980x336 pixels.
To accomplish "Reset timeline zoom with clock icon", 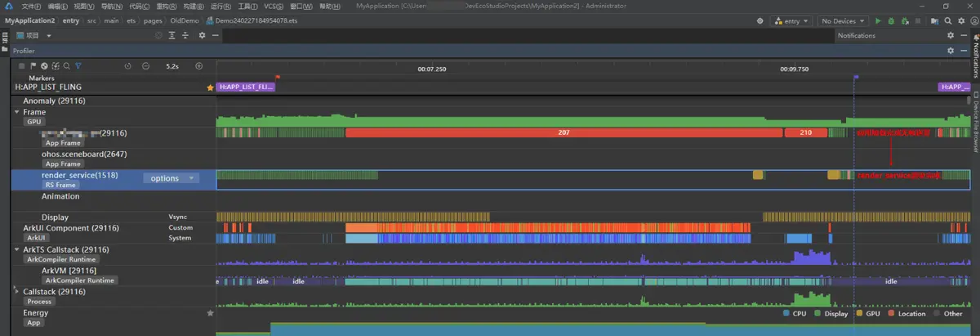I will point(127,65).
